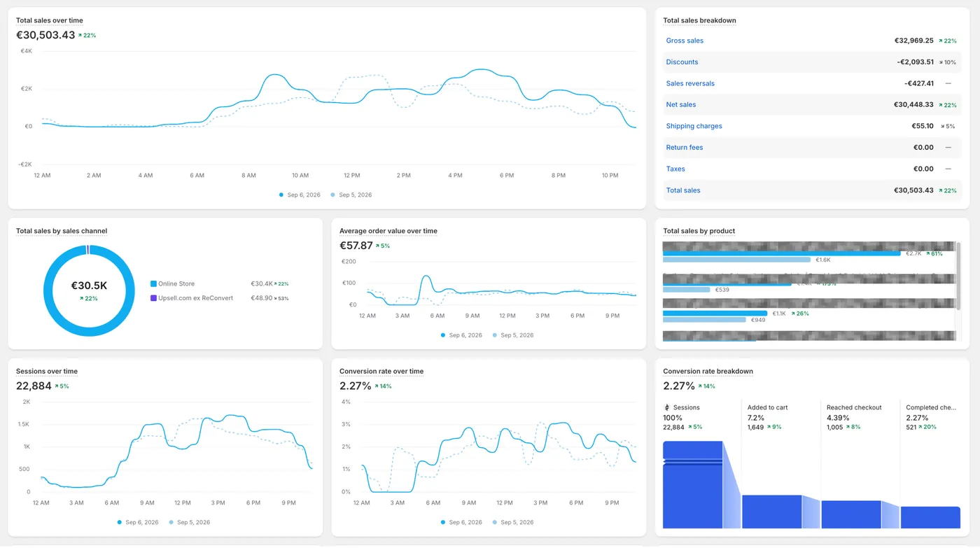Click the €30,503.43 total sales headline value
Image resolution: width=980 pixels, height=548 pixels.
[45, 35]
